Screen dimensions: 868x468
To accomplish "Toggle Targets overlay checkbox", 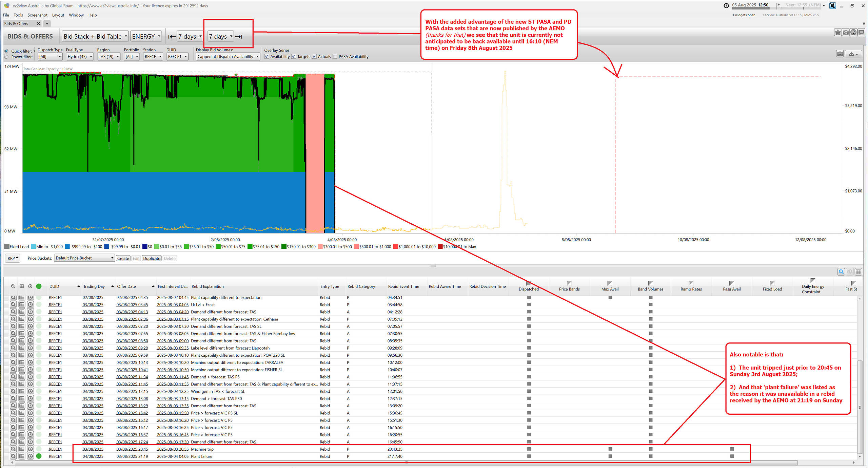I will click(294, 56).
